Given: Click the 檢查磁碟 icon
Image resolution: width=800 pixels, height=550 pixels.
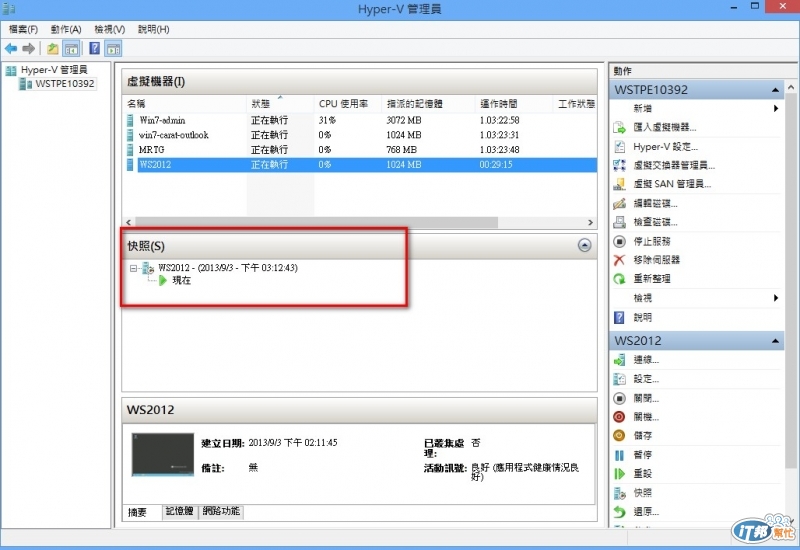Looking at the screenshot, I should 619,222.
